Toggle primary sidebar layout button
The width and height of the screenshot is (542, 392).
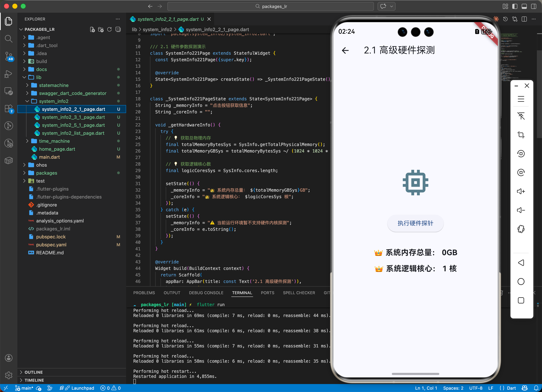point(515,7)
